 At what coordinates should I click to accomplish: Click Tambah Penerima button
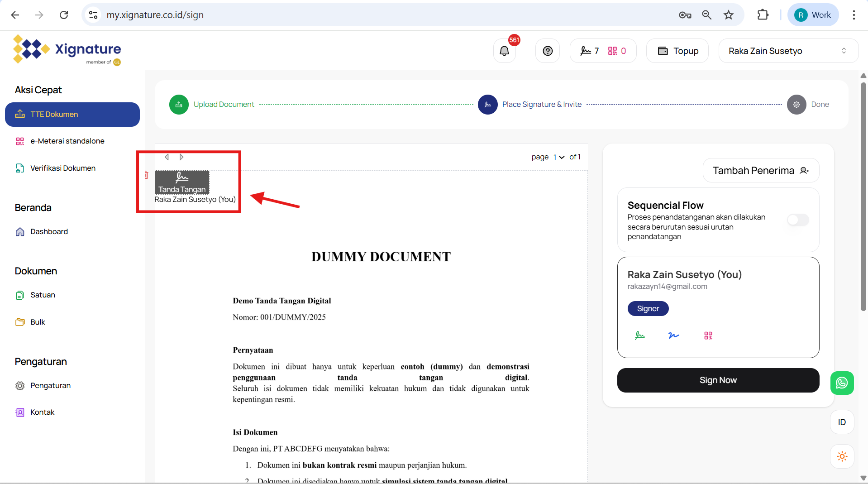click(x=761, y=170)
